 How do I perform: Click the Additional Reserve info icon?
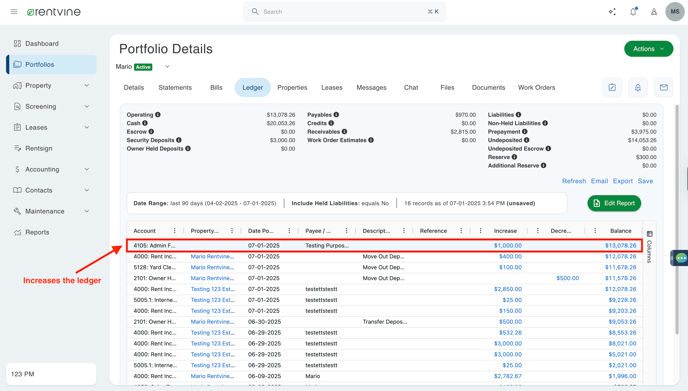544,165
